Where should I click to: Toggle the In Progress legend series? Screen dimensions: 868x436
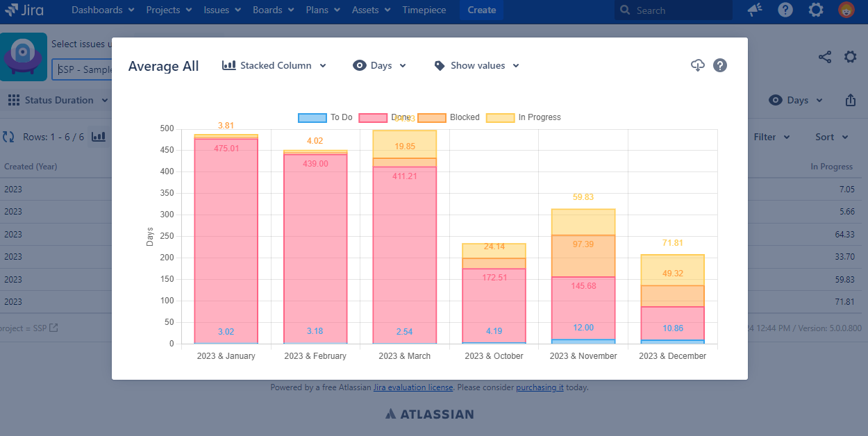tap(524, 117)
